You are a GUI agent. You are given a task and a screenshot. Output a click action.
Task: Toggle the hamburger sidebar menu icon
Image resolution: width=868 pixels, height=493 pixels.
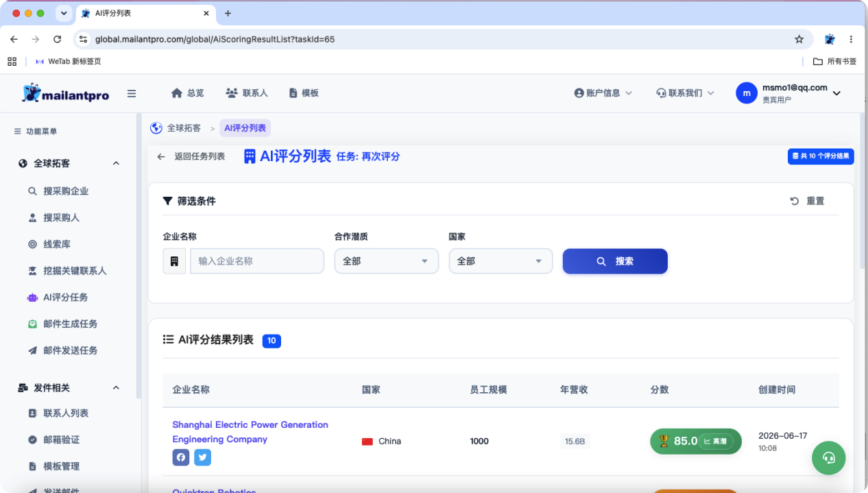[132, 93]
